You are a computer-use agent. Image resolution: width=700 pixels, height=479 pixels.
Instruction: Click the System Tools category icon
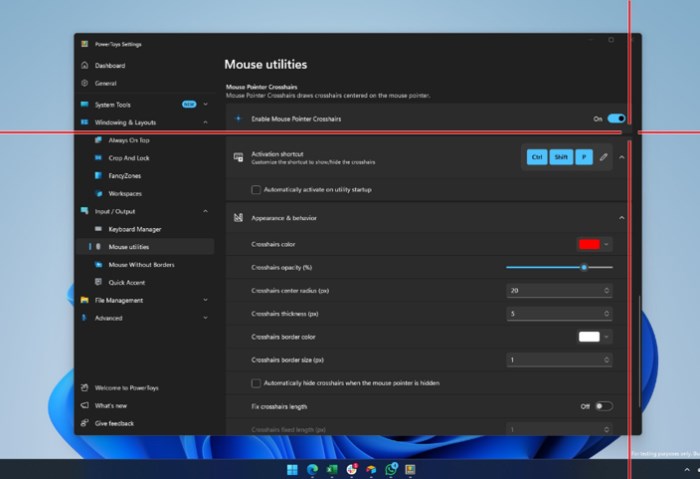coord(84,104)
